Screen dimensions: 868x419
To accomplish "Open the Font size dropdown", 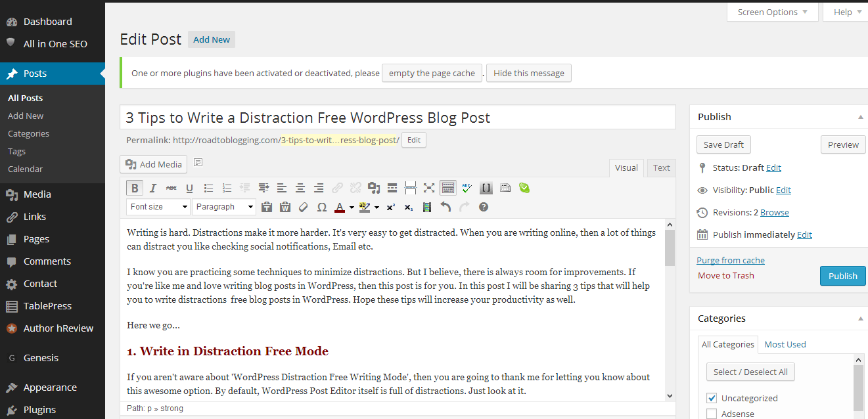I will pyautogui.click(x=158, y=207).
